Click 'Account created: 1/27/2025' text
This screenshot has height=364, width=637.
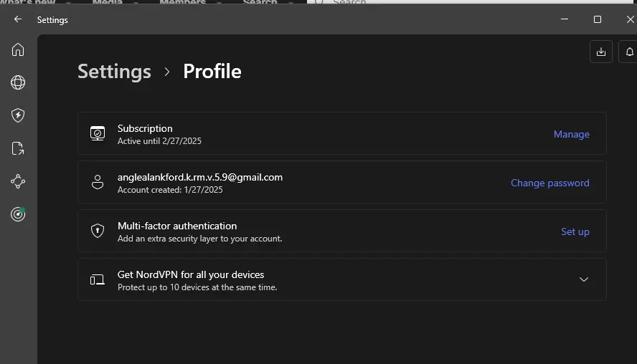tap(170, 190)
